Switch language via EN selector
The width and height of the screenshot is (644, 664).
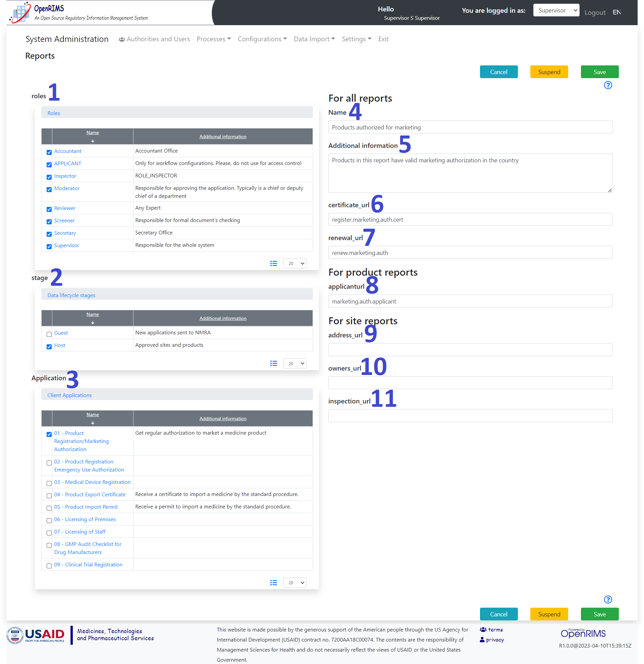pyautogui.click(x=616, y=12)
